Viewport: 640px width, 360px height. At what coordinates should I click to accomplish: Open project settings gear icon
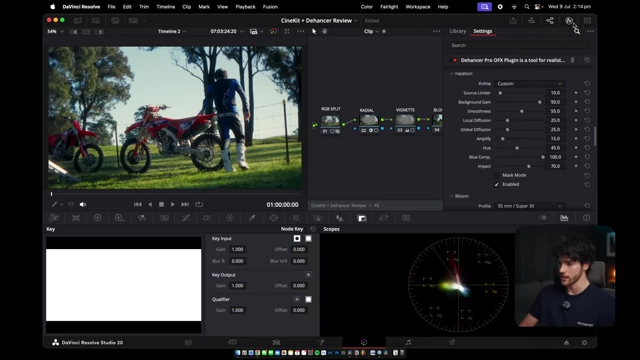[x=584, y=342]
